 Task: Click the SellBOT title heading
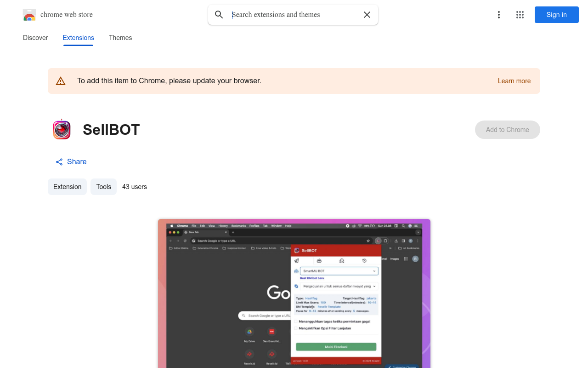click(111, 130)
